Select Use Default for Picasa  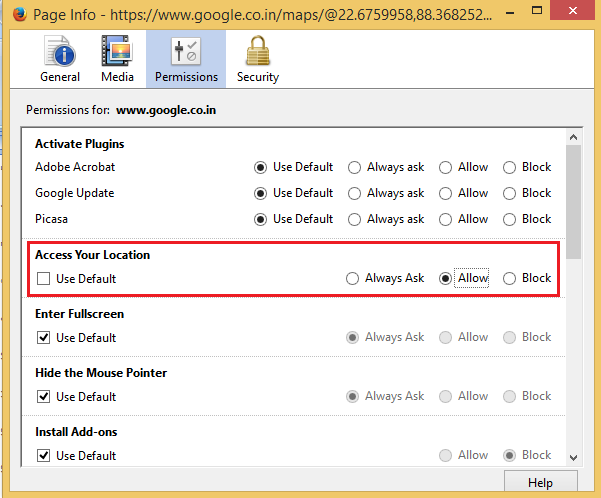click(260, 220)
